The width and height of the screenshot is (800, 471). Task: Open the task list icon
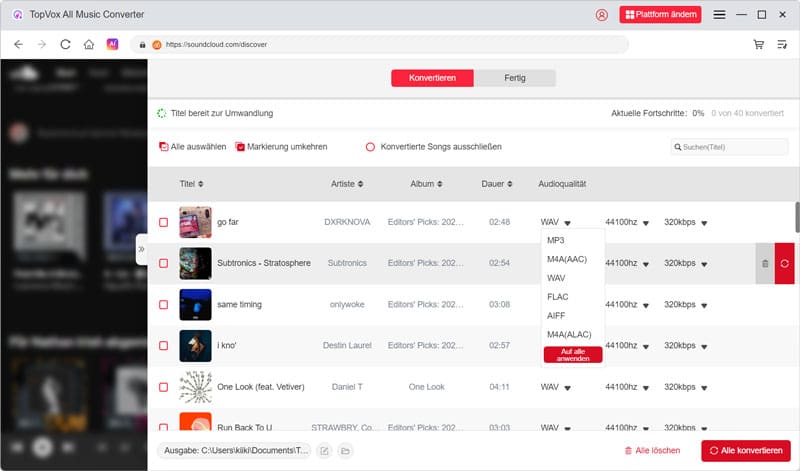point(782,44)
